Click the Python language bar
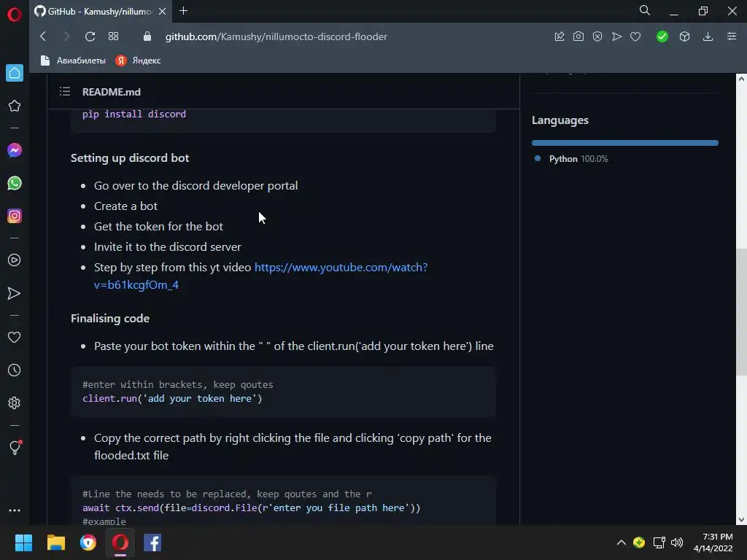Image resolution: width=747 pixels, height=560 pixels. [625, 143]
